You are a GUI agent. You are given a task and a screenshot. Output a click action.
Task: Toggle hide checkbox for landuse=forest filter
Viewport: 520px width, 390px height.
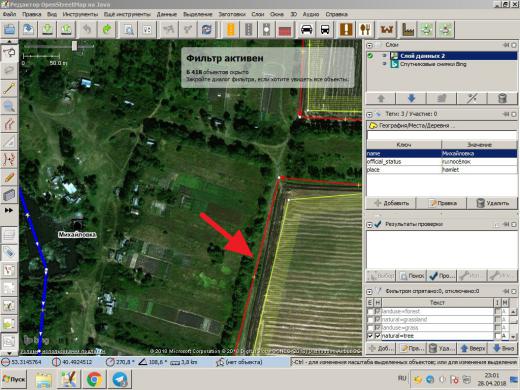378,311
